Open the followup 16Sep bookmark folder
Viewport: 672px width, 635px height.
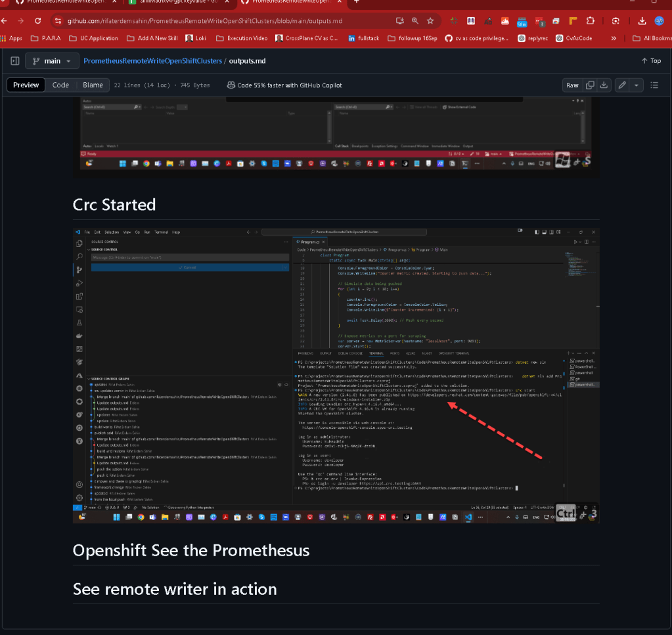point(413,38)
